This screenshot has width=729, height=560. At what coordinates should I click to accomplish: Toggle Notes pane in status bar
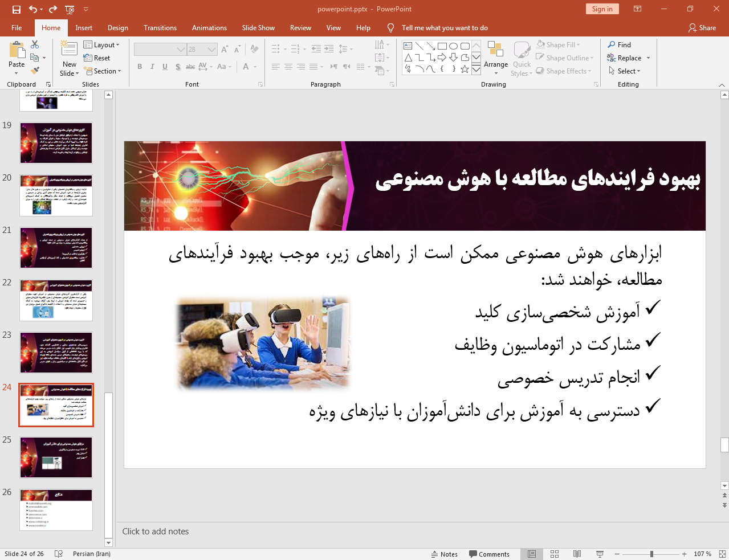pos(445,554)
